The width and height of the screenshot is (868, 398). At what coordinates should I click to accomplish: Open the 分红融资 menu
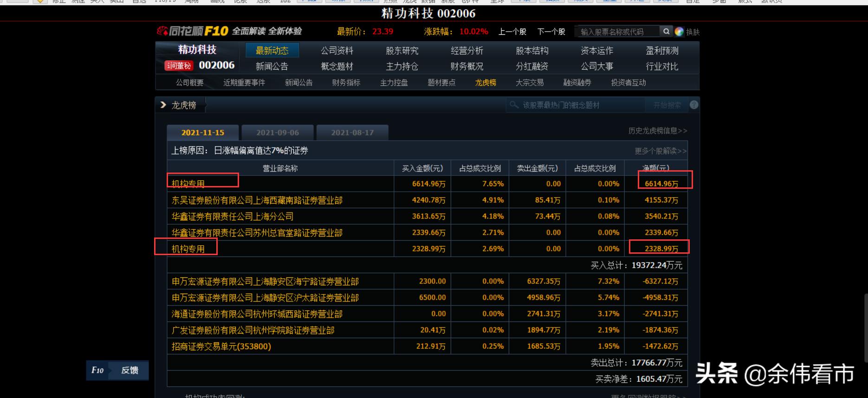coord(532,66)
